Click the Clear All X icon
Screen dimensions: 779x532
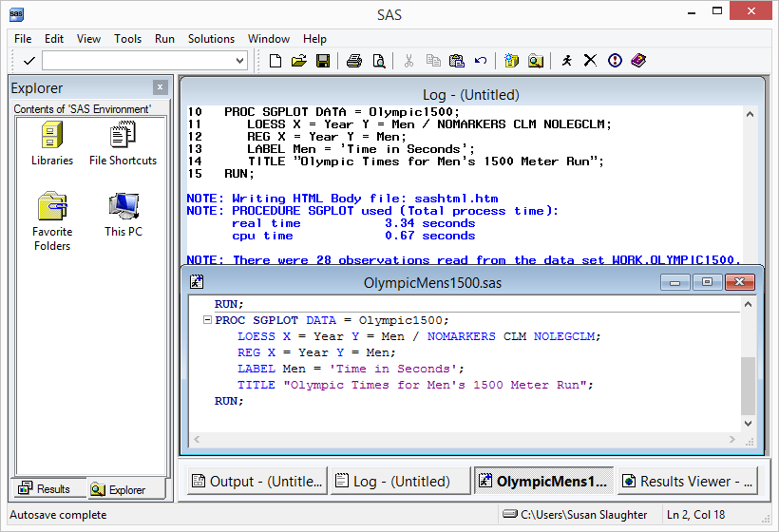click(x=590, y=61)
